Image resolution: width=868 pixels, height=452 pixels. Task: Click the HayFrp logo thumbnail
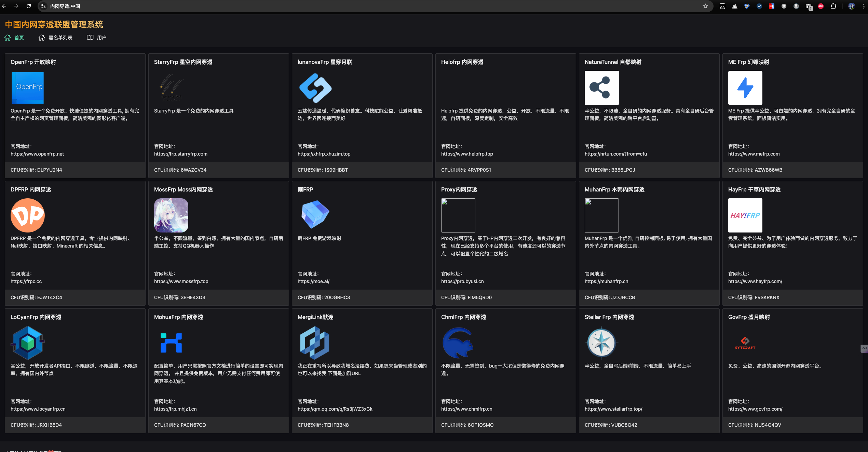click(745, 215)
